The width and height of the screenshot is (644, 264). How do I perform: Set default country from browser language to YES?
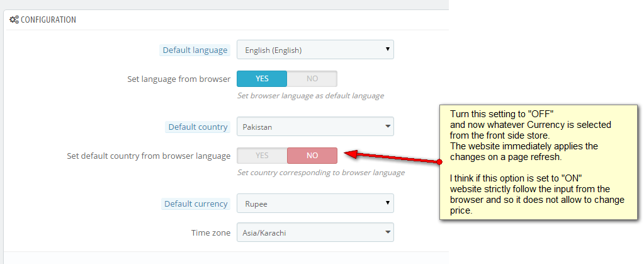262,156
